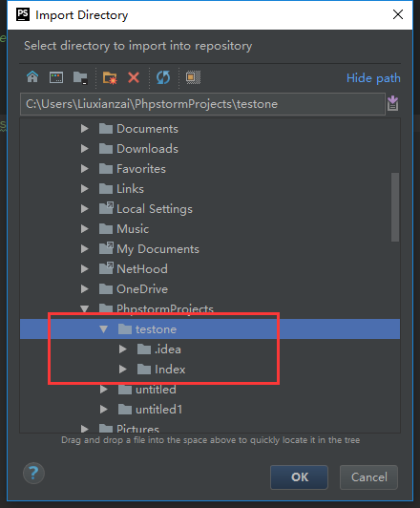Click the Cancel button

click(368, 477)
